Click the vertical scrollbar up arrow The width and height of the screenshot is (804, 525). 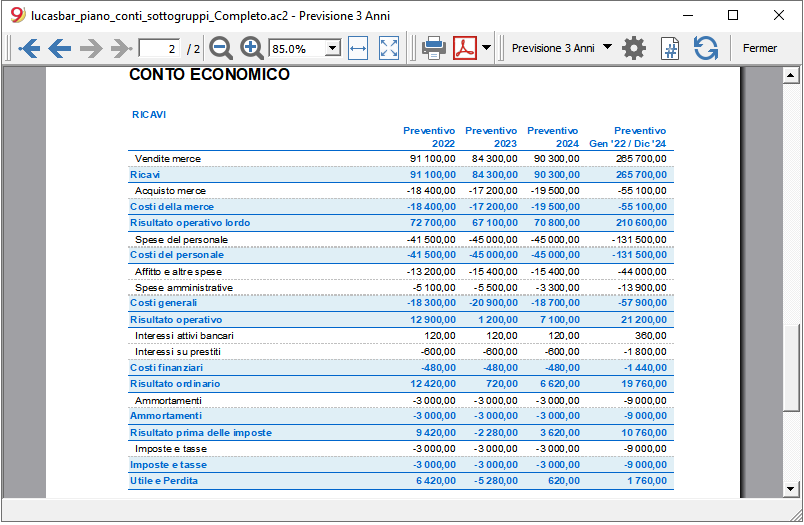[x=791, y=75]
